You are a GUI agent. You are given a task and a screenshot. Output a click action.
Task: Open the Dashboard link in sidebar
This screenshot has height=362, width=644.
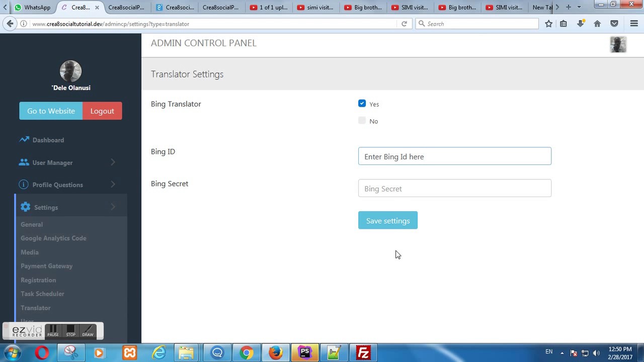(x=48, y=140)
